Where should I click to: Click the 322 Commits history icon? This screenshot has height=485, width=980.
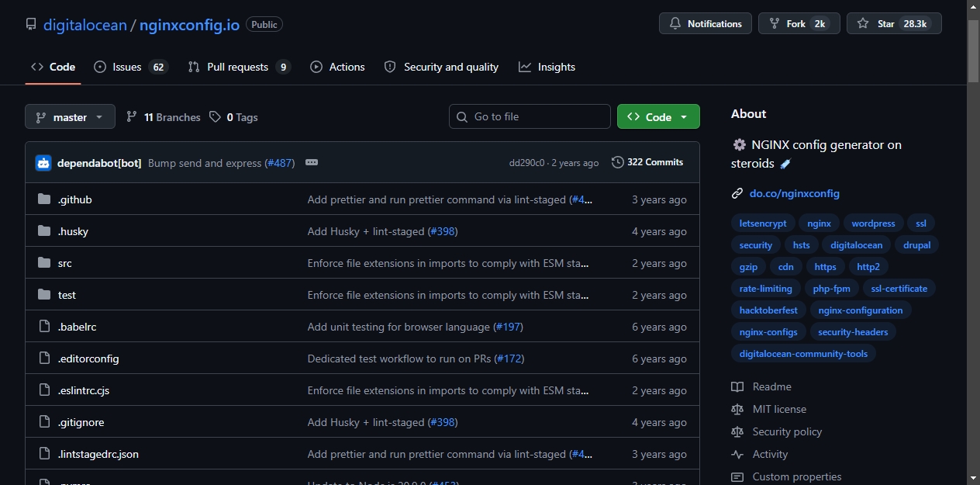coord(618,162)
